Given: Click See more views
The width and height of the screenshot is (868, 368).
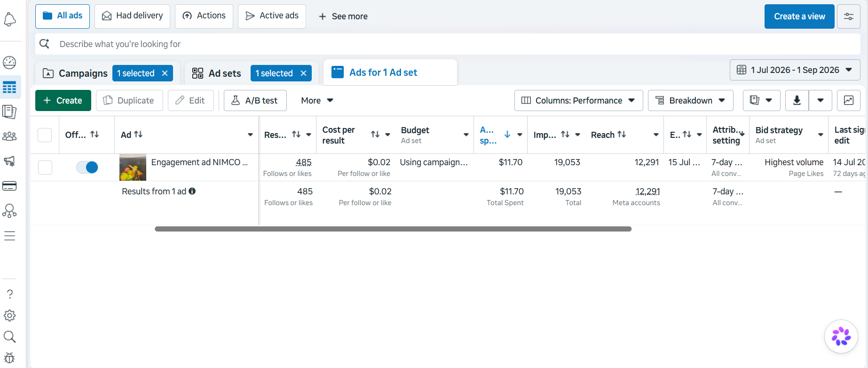Looking at the screenshot, I should point(343,16).
